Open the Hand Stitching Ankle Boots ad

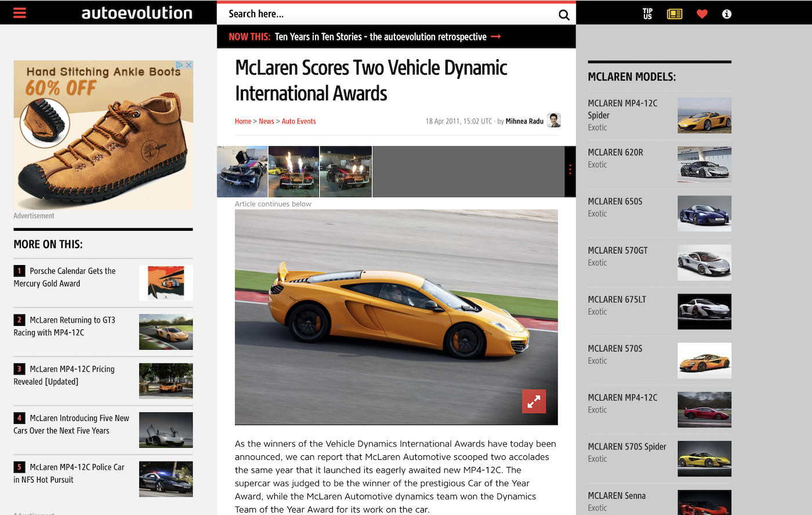[x=103, y=135]
